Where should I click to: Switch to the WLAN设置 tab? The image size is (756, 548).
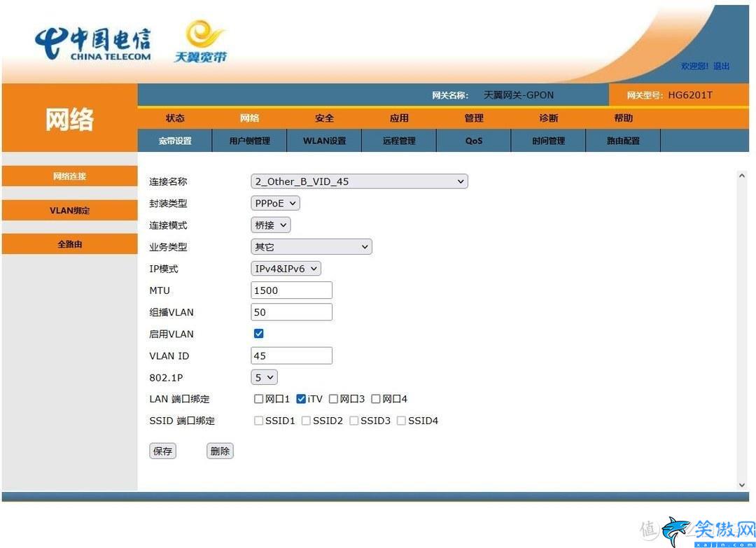[325, 141]
